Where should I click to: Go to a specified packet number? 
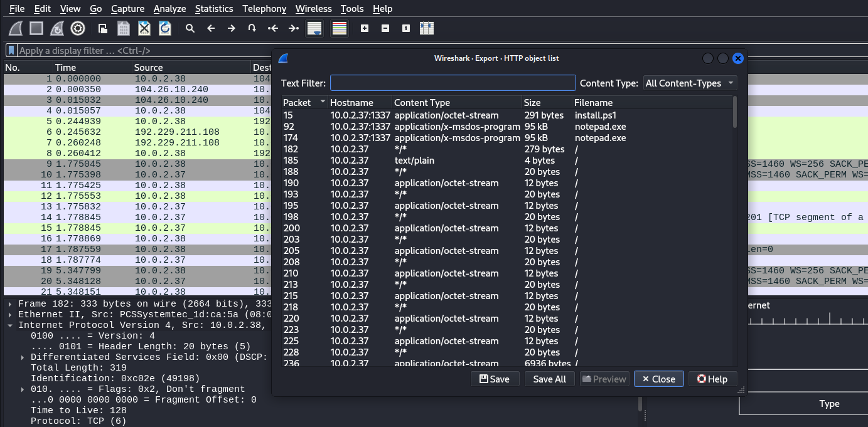252,28
